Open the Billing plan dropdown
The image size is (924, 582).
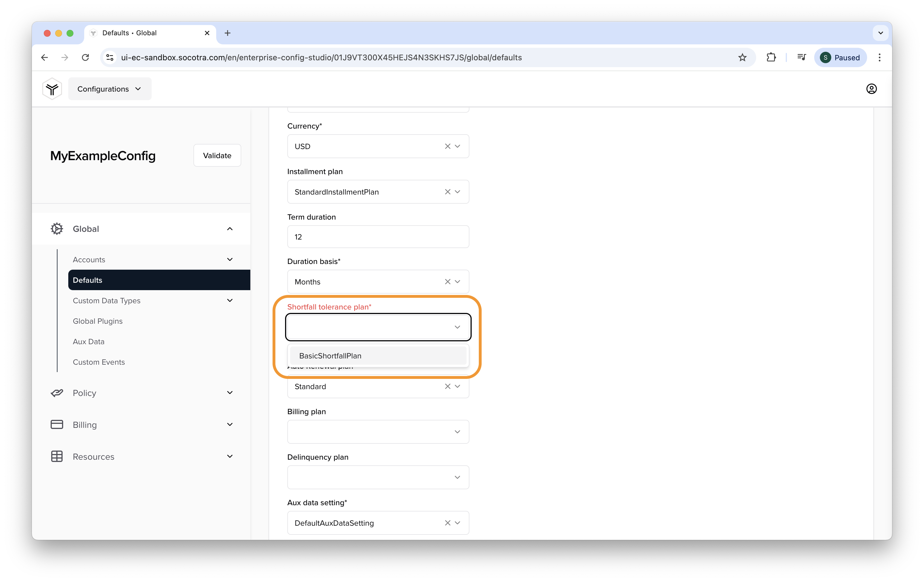(x=378, y=432)
